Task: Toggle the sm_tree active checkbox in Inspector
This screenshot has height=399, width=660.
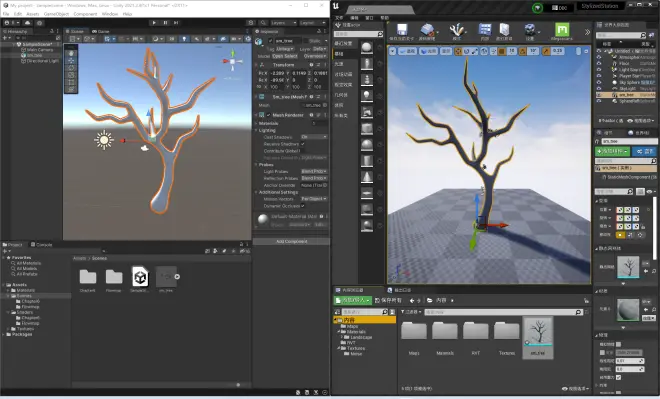Action: 270,41
